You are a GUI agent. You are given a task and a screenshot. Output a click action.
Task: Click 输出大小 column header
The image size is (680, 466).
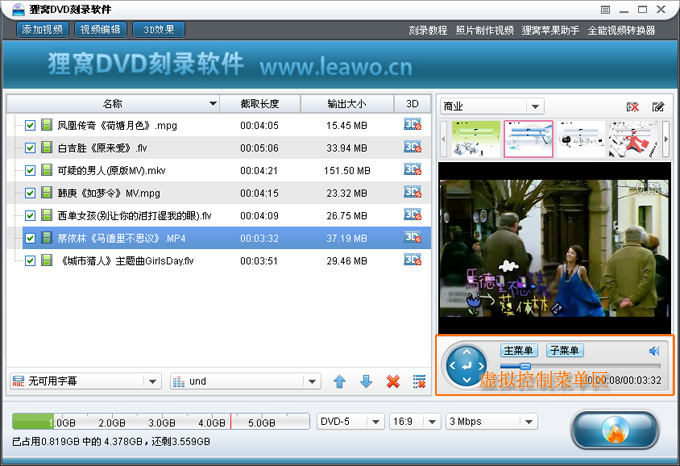347,104
